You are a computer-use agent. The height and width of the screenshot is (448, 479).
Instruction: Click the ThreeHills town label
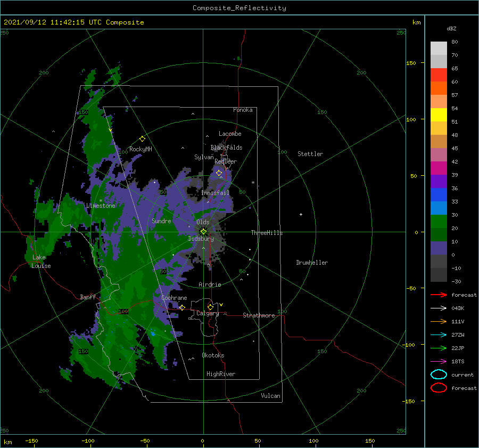[x=267, y=233]
